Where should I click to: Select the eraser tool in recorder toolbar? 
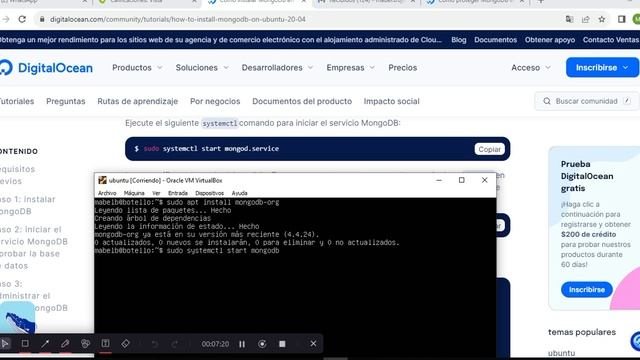pos(125,344)
